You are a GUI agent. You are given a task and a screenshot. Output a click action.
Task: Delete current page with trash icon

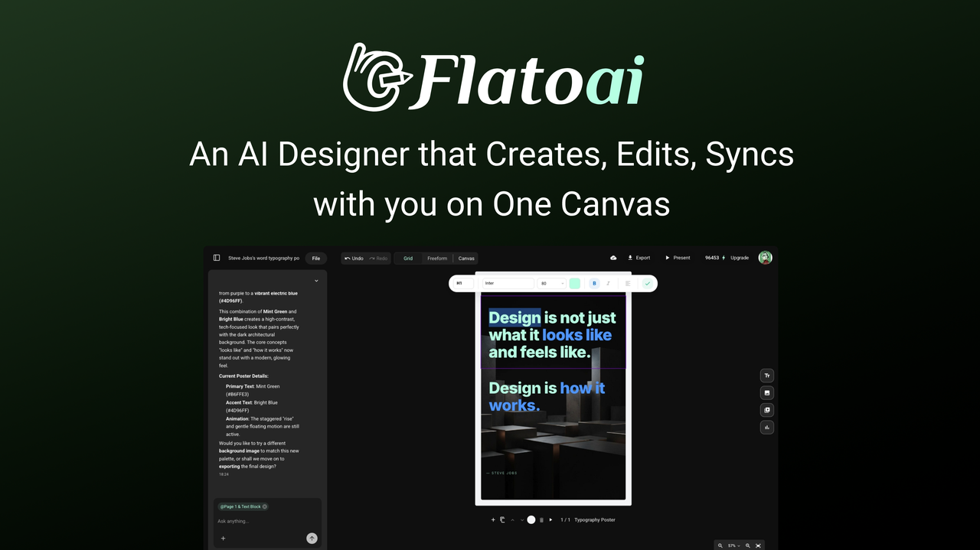click(x=541, y=519)
